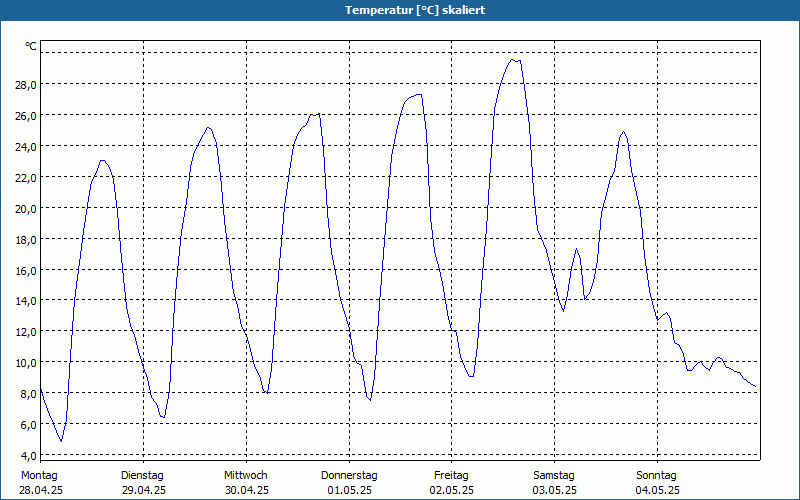
Task: Click the Sonntag day label
Action: pyautogui.click(x=657, y=476)
